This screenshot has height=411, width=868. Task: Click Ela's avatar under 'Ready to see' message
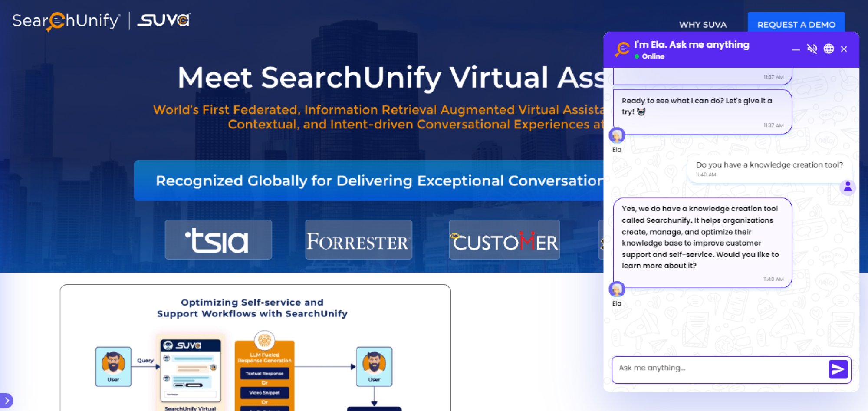click(617, 135)
